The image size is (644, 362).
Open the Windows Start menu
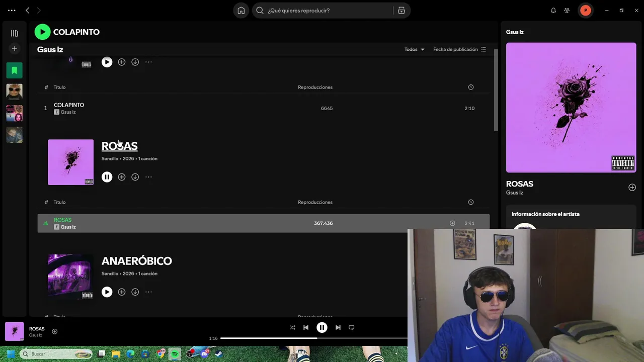coord(10,354)
